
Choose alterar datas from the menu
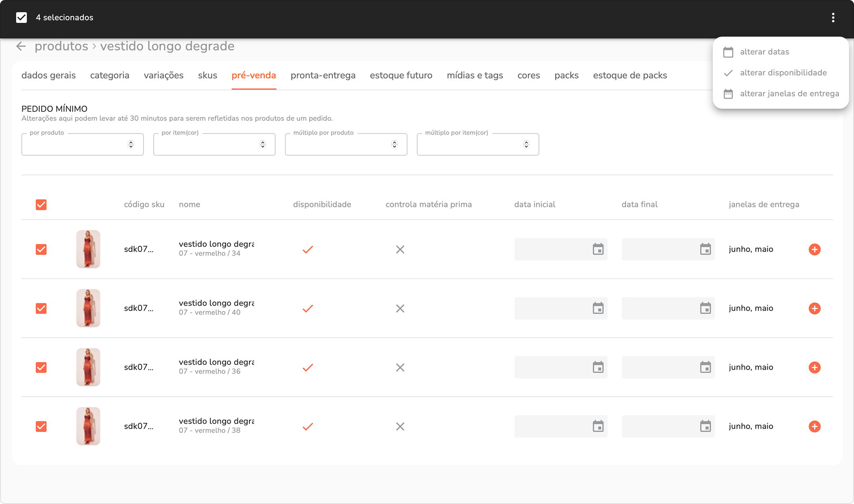tap(764, 52)
